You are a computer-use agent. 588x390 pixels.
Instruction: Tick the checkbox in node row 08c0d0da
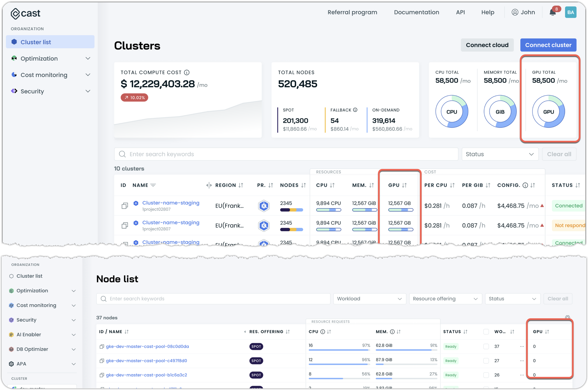tap(486, 347)
